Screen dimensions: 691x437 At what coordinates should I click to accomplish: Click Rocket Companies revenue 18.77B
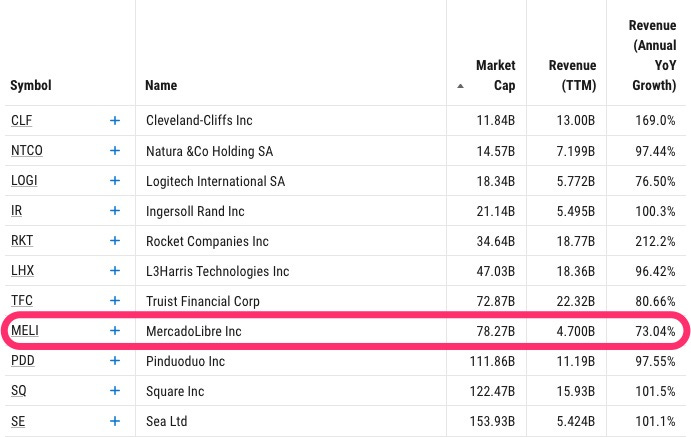pyautogui.click(x=576, y=241)
